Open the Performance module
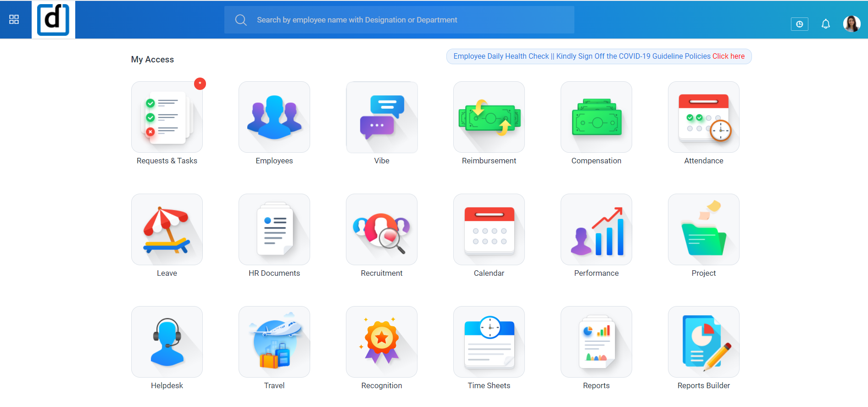 596,230
